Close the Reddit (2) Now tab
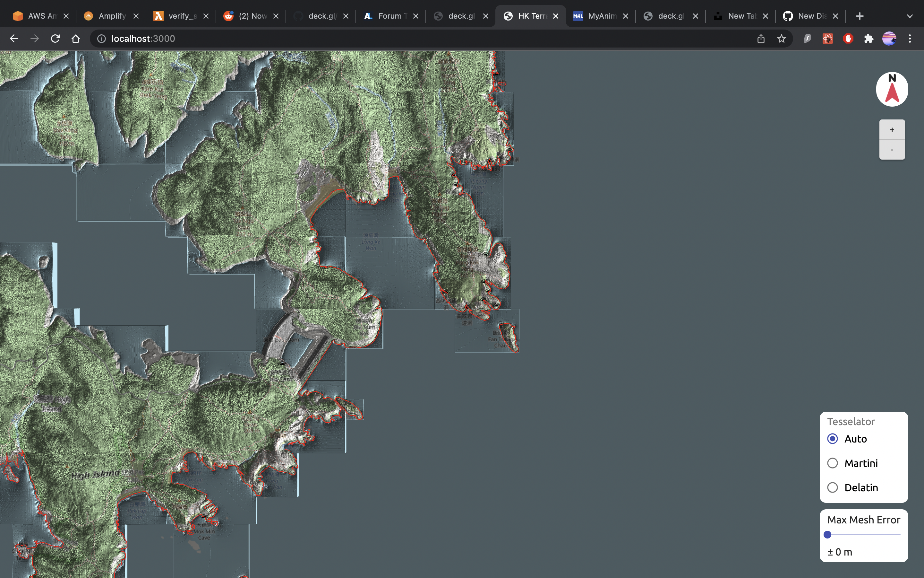The image size is (924, 578). [276, 16]
